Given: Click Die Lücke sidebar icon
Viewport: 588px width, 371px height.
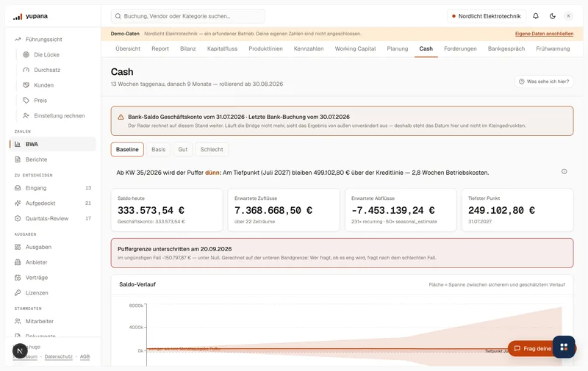Looking at the screenshot, I should pyautogui.click(x=26, y=54).
